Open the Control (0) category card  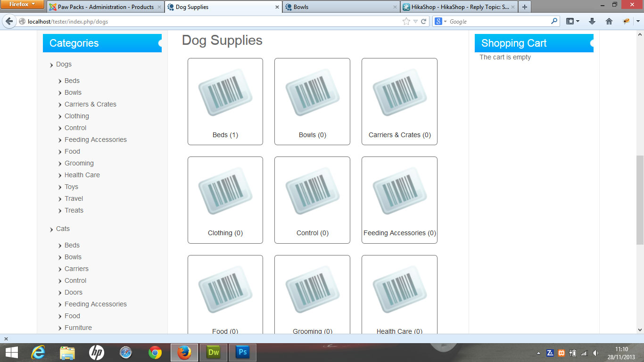pyautogui.click(x=312, y=200)
